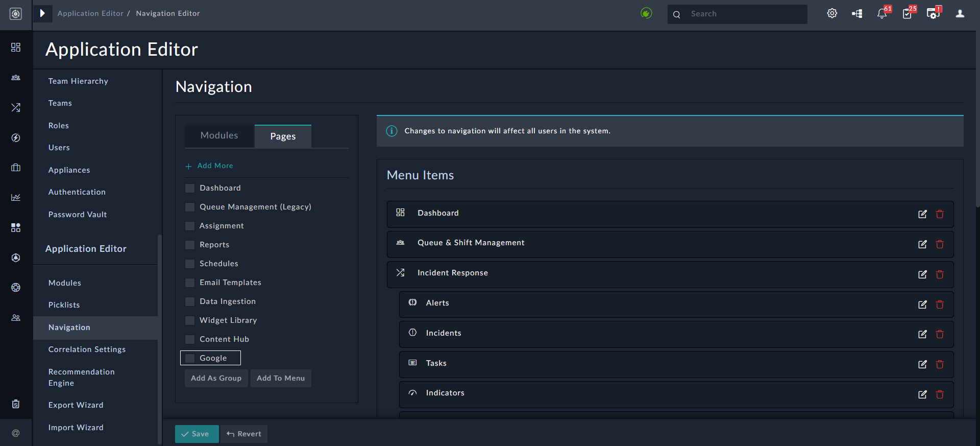Open the help lifebuoy icon in left rail
This screenshot has width=980, height=446.
click(16, 288)
